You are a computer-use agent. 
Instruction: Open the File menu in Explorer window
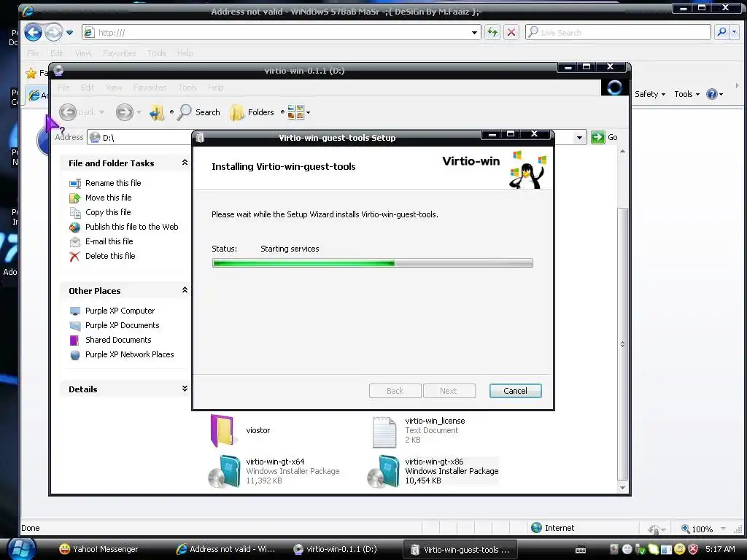[x=63, y=87]
